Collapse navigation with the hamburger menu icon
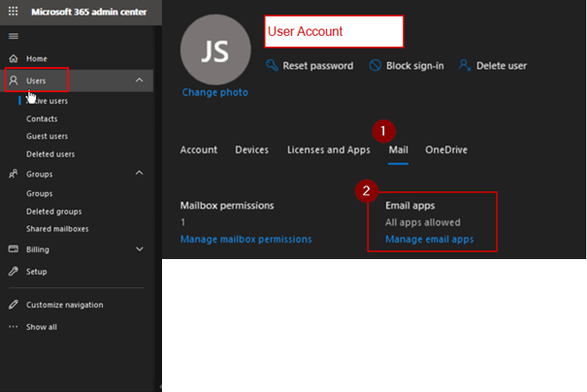 point(14,36)
